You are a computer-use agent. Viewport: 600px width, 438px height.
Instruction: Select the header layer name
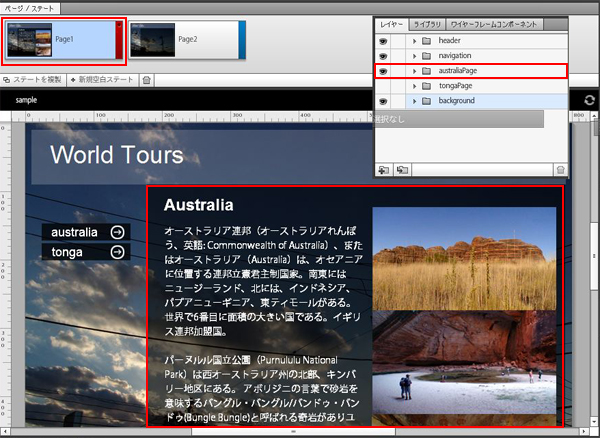click(x=449, y=41)
